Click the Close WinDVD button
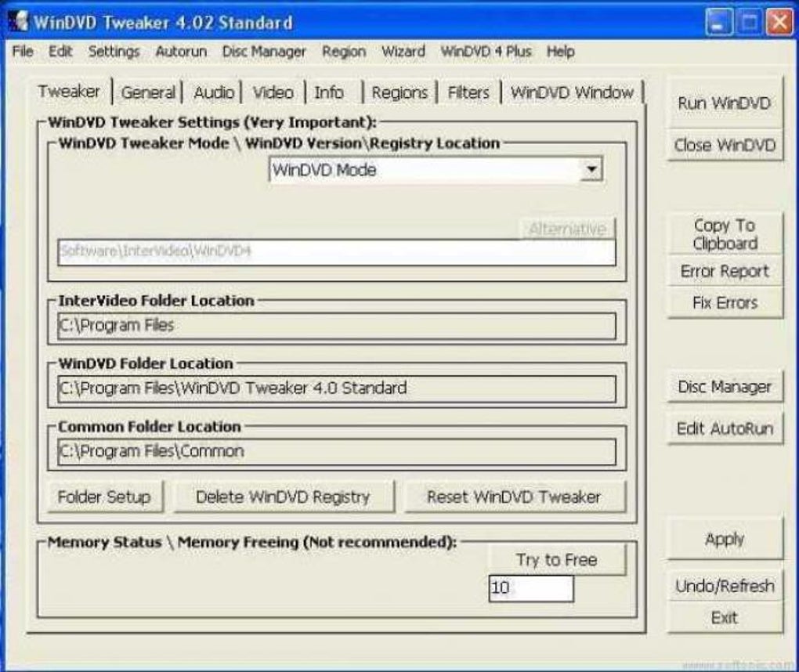 click(x=723, y=145)
